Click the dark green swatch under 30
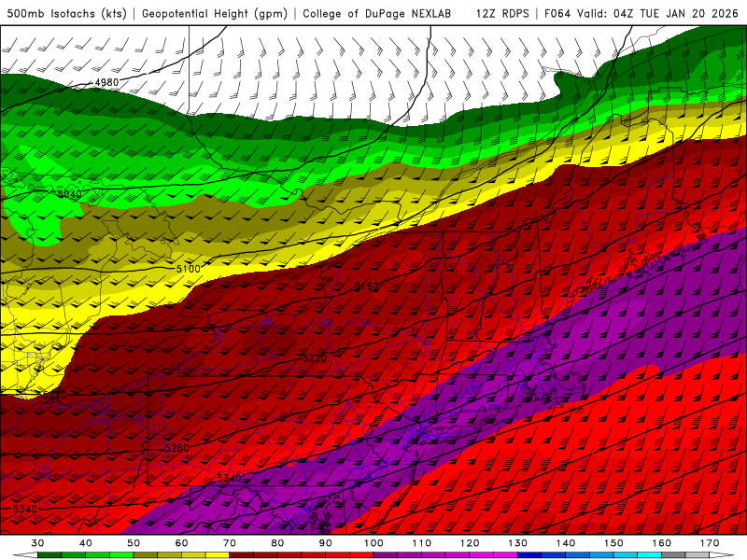Image resolution: width=747 pixels, height=560 pixels. click(x=49, y=555)
